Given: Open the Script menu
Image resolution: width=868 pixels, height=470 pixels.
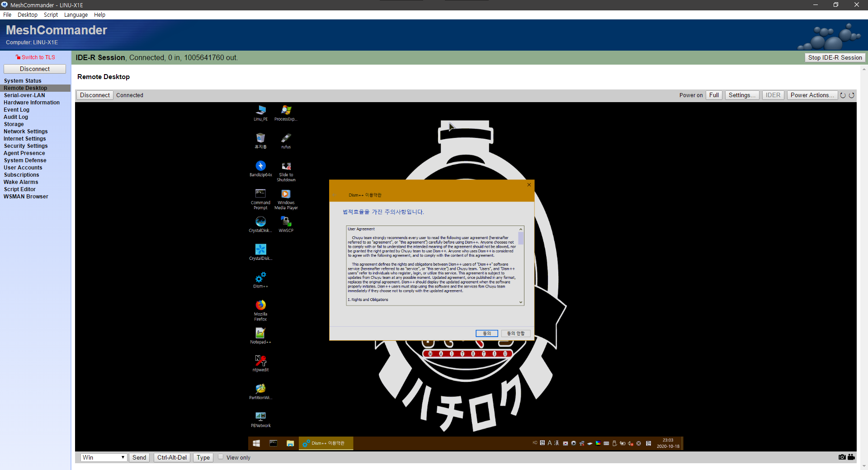Looking at the screenshot, I should coord(51,15).
